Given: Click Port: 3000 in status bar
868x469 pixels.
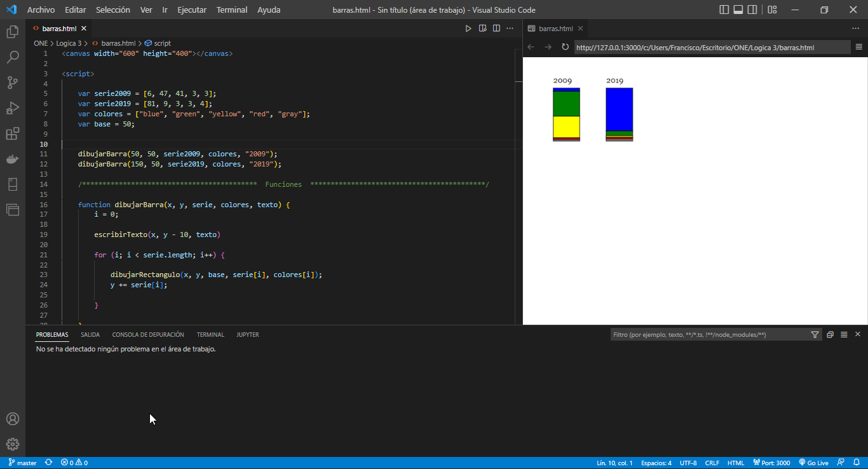Looking at the screenshot, I should tap(771, 463).
